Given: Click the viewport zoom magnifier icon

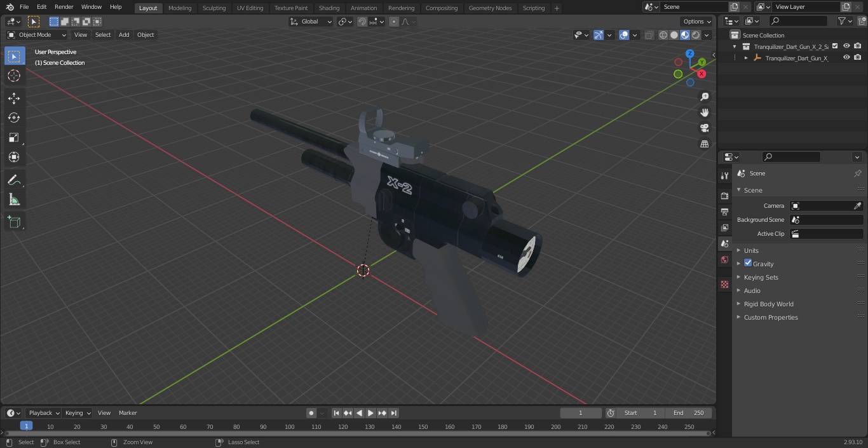Looking at the screenshot, I should (x=704, y=97).
